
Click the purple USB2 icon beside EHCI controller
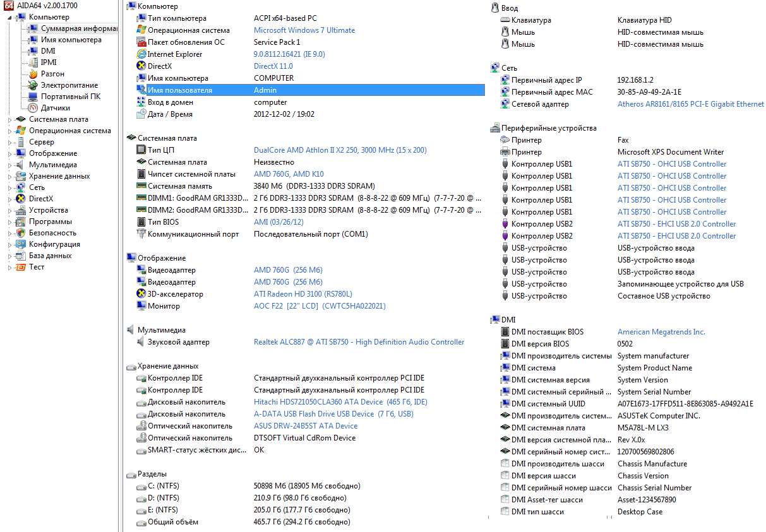[505, 224]
